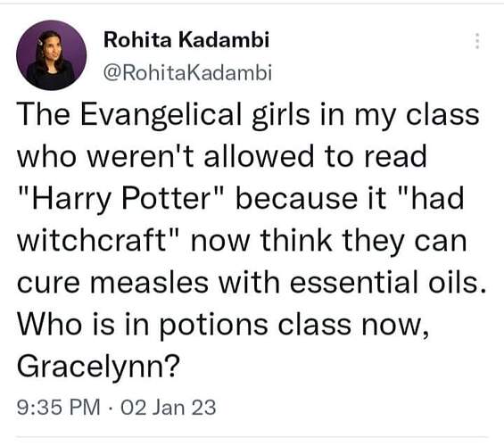Select the words "girls in my class"

pyautogui.click(x=366, y=116)
